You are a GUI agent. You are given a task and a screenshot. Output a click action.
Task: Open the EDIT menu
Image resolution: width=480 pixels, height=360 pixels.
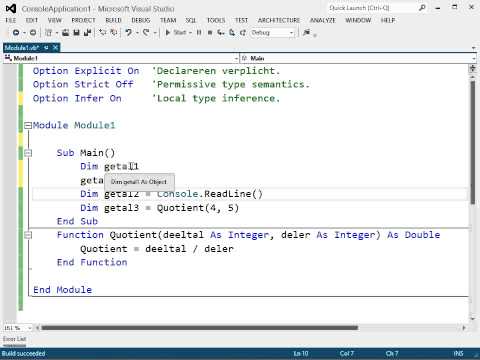coord(32,20)
